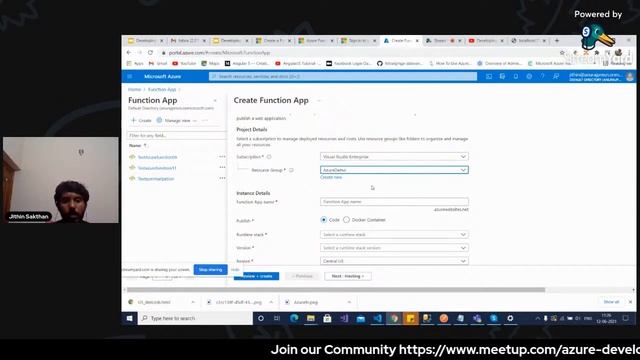
Task: Open Version dropdown
Action: pyautogui.click(x=394, y=248)
